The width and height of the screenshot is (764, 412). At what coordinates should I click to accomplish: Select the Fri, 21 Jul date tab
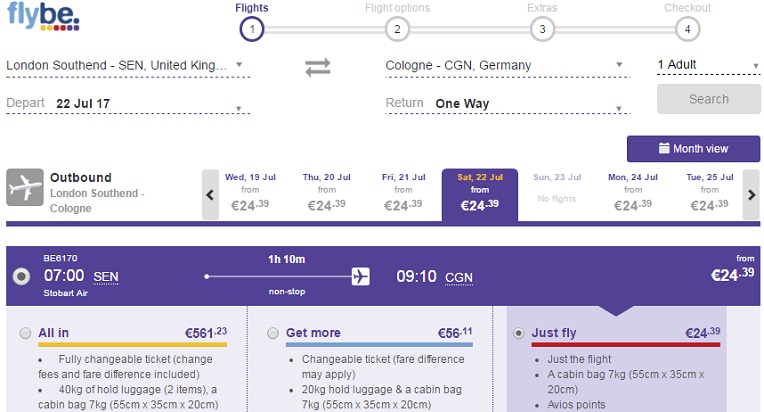[x=403, y=194]
